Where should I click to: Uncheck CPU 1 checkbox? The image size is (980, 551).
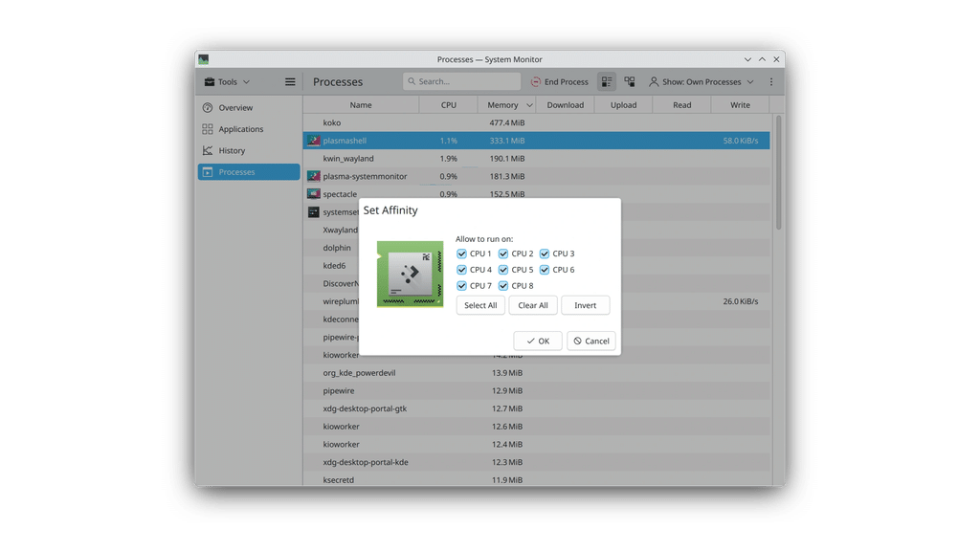[x=461, y=253]
